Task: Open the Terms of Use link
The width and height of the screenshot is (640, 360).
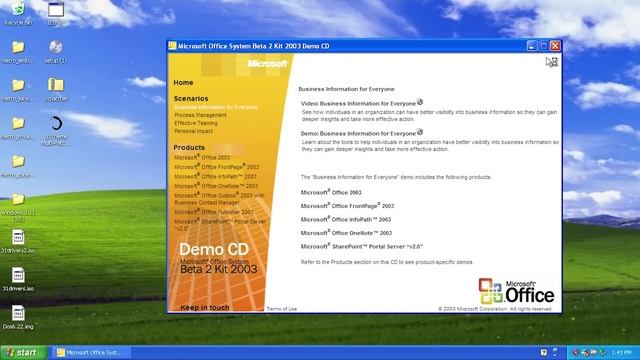Action: coord(282,309)
